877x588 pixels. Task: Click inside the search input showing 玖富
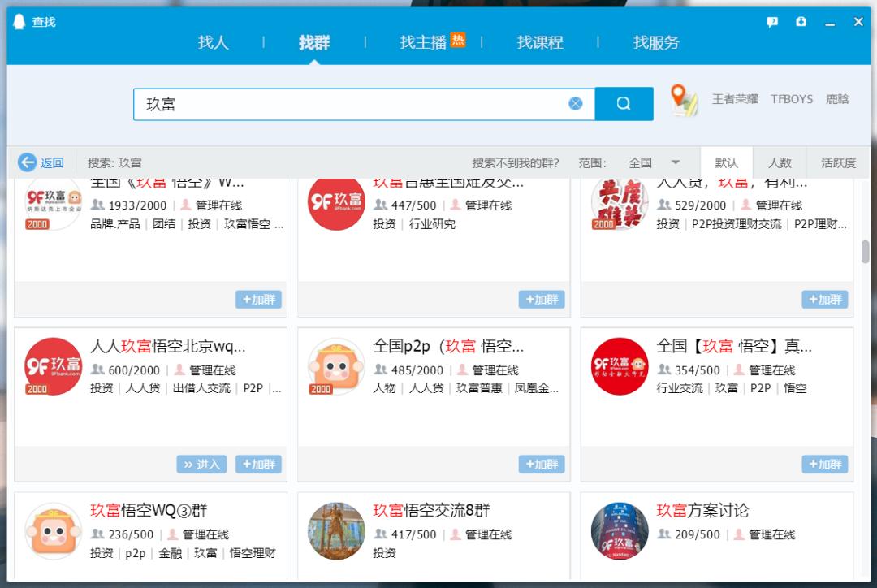pyautogui.click(x=325, y=103)
